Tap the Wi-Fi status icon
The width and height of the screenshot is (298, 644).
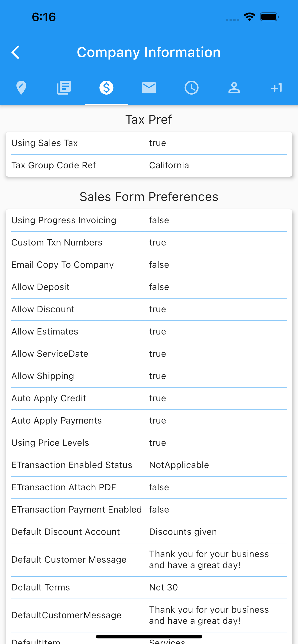click(x=249, y=17)
